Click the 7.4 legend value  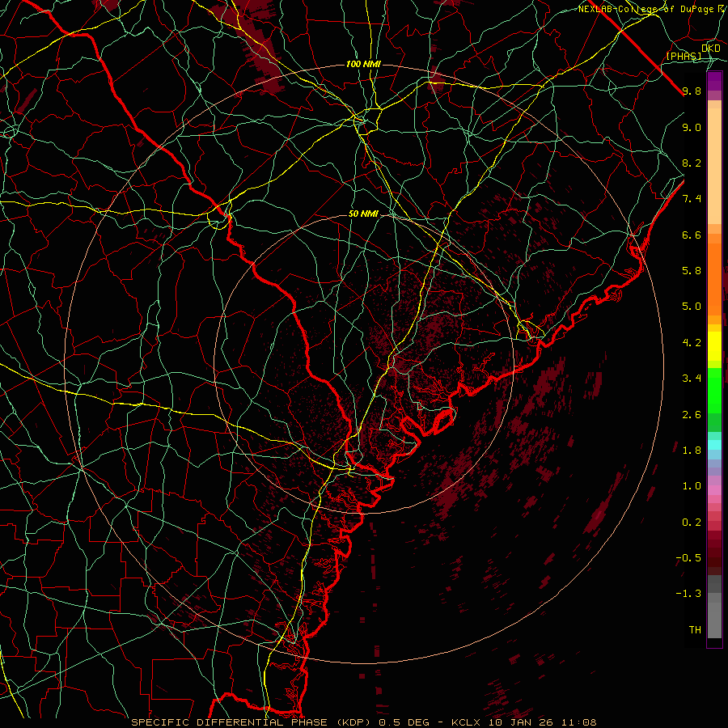click(692, 199)
